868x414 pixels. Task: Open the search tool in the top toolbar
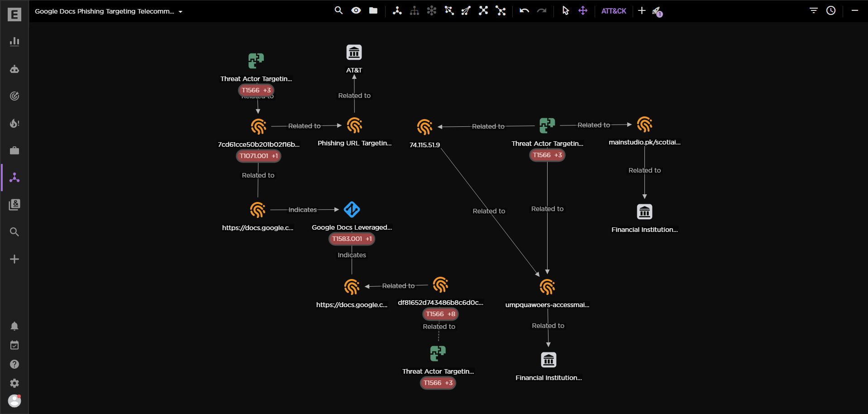tap(338, 10)
